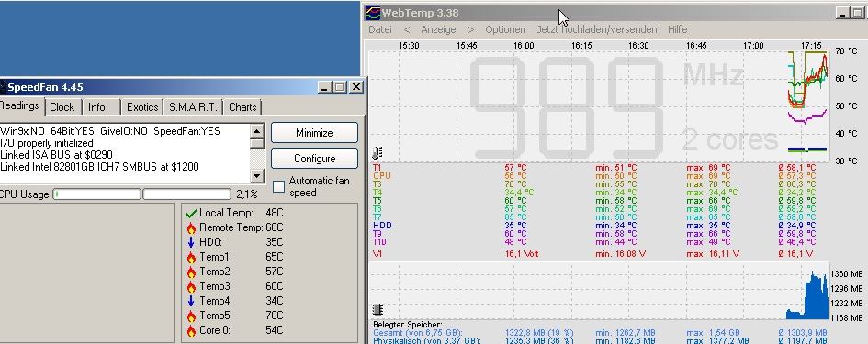
Task: Open the Hilfe menu in WebTemp
Action: point(678,29)
